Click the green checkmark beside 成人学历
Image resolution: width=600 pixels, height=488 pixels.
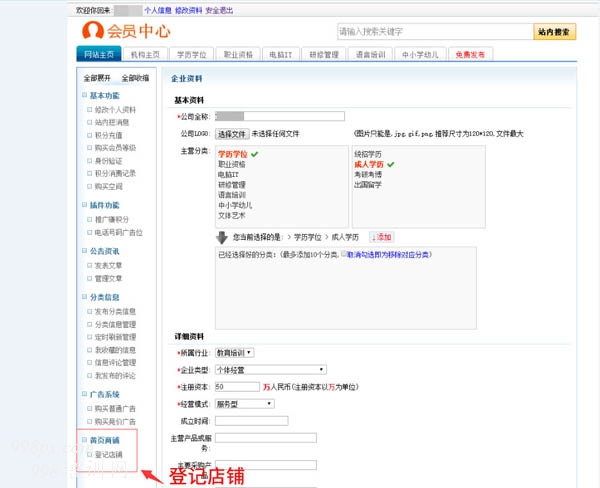point(391,164)
